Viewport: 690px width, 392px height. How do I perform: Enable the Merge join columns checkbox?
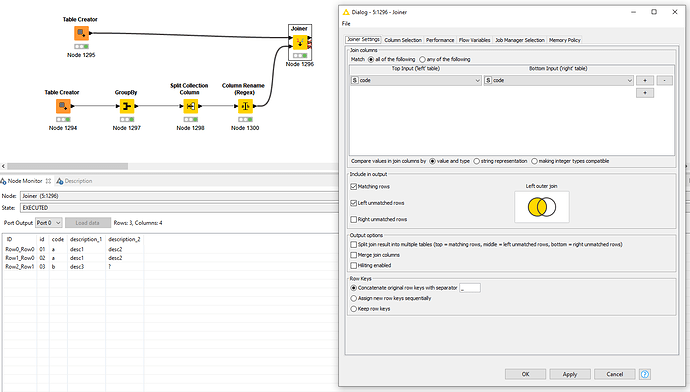tap(353, 255)
